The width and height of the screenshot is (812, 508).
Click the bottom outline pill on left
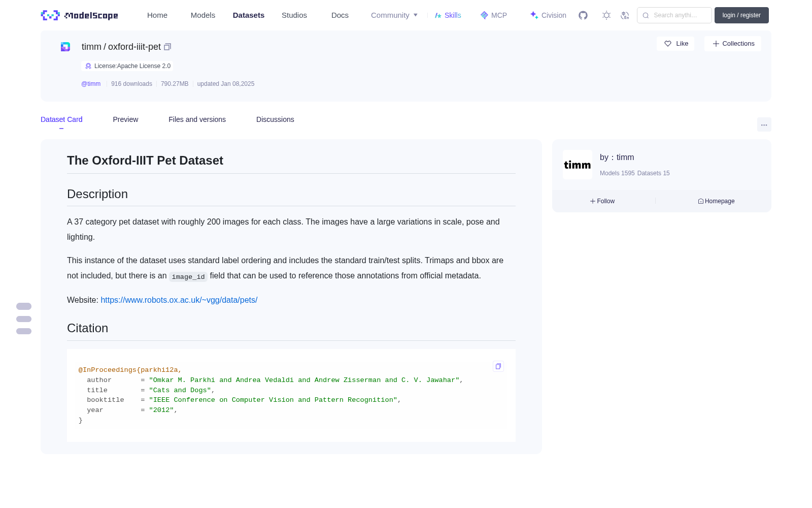[x=24, y=331]
